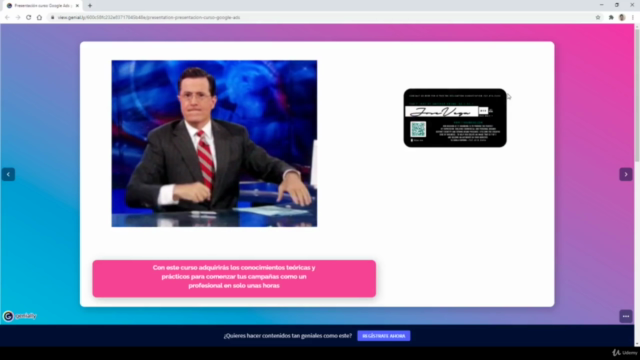The width and height of the screenshot is (640, 360).
Task: Go to the previous slide arrow
Action: [8, 174]
